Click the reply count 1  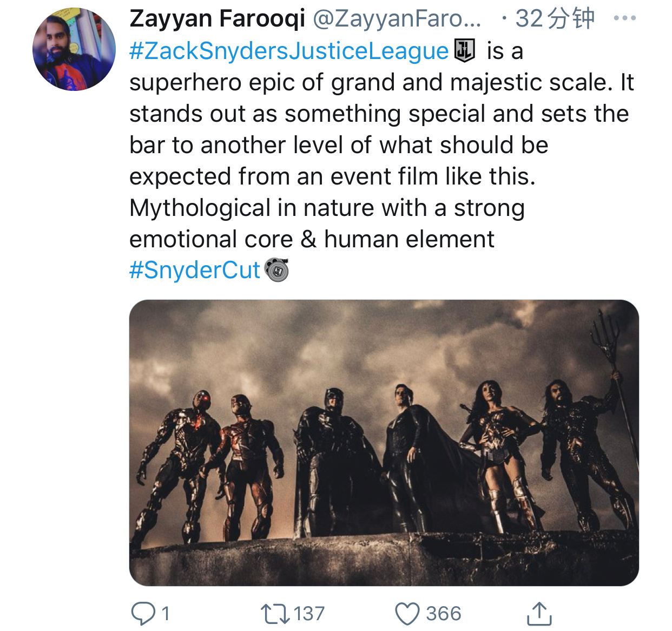point(166,614)
